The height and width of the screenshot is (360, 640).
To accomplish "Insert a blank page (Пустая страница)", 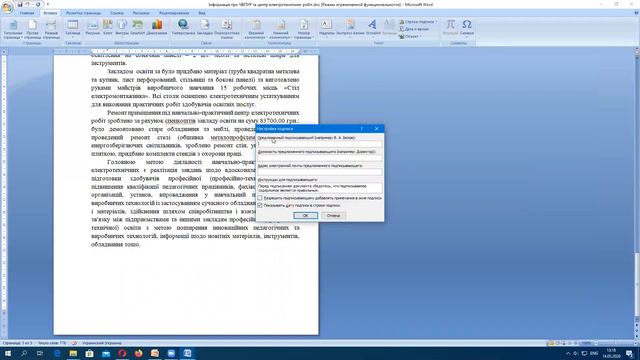I will (x=32, y=29).
